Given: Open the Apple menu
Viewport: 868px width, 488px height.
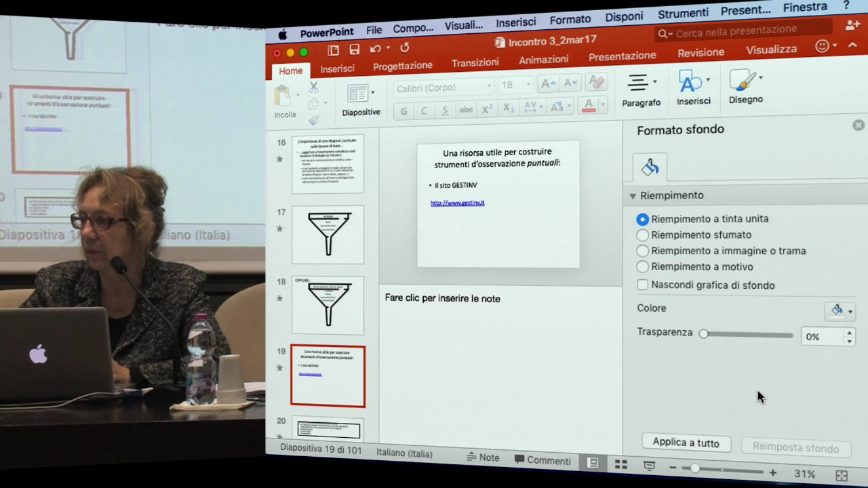Looking at the screenshot, I should [283, 35].
